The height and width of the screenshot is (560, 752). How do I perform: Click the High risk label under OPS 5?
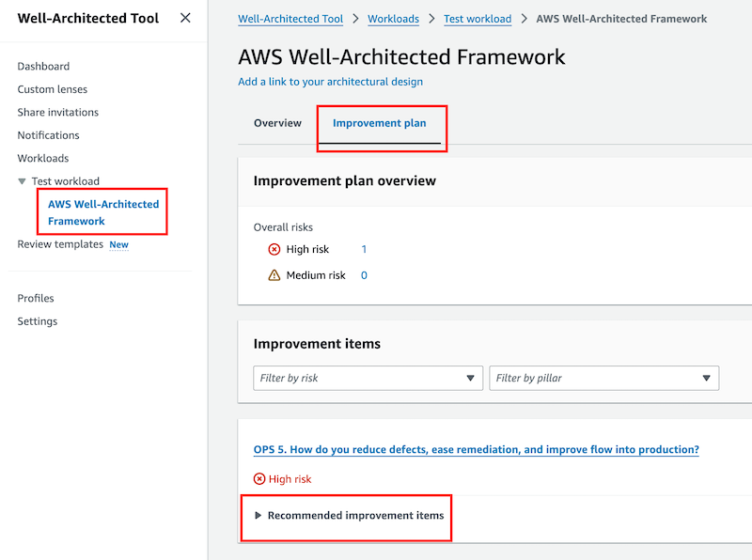pyautogui.click(x=290, y=479)
